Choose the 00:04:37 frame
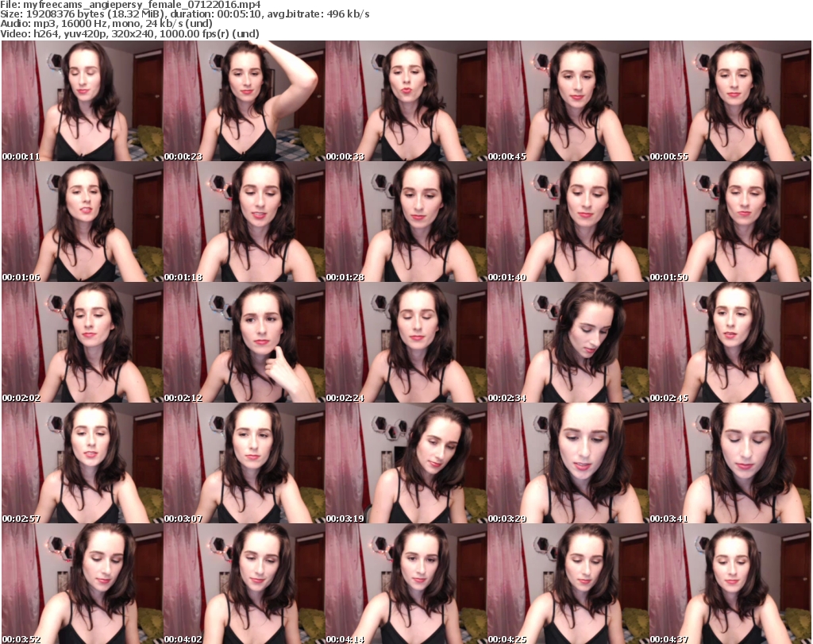The width and height of the screenshot is (813, 644). tap(730, 584)
